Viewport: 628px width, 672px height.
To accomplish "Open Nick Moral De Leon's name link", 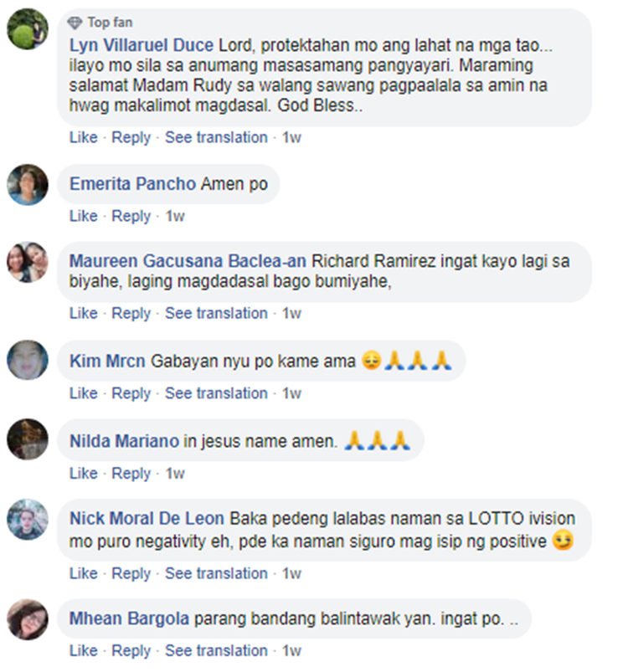I will (x=147, y=519).
